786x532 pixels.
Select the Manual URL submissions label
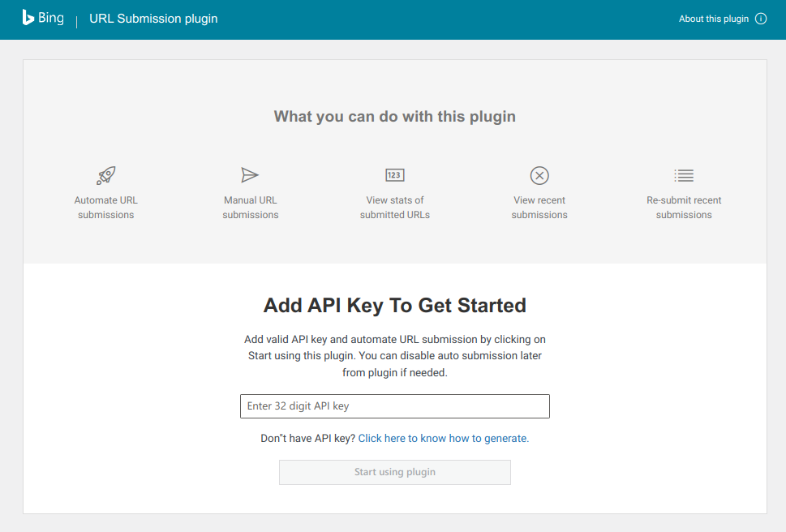click(x=251, y=208)
